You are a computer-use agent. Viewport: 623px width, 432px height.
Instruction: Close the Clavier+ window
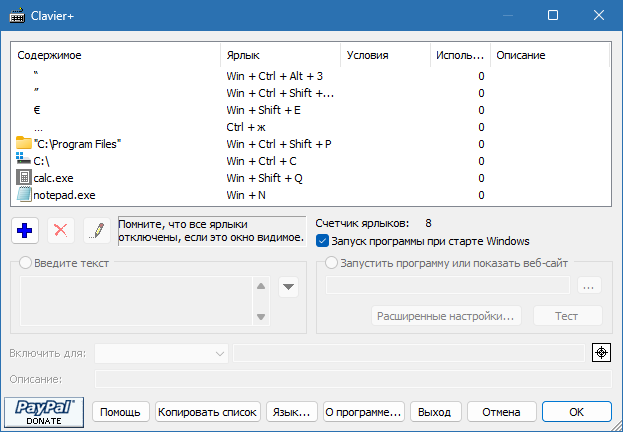(599, 15)
